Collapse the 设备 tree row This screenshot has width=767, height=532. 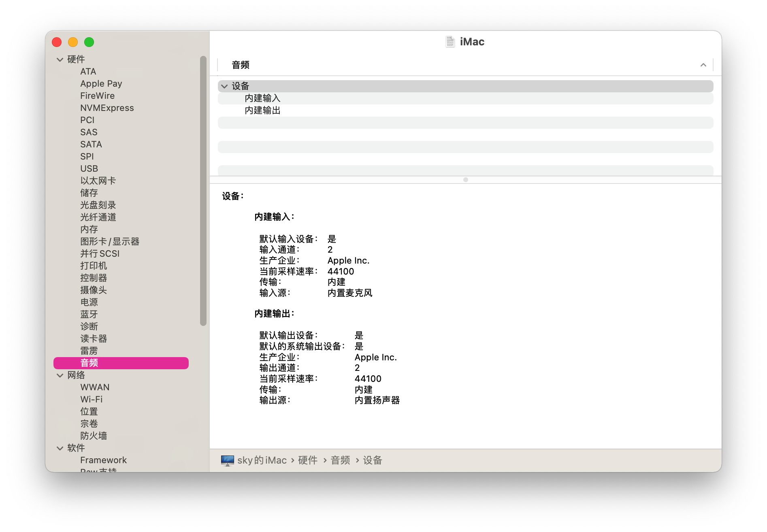coord(224,86)
